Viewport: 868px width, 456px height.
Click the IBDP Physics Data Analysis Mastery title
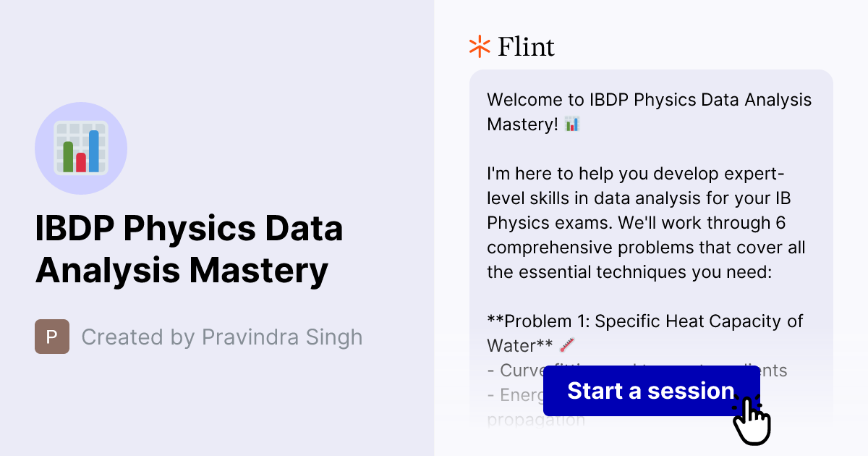pos(188,249)
